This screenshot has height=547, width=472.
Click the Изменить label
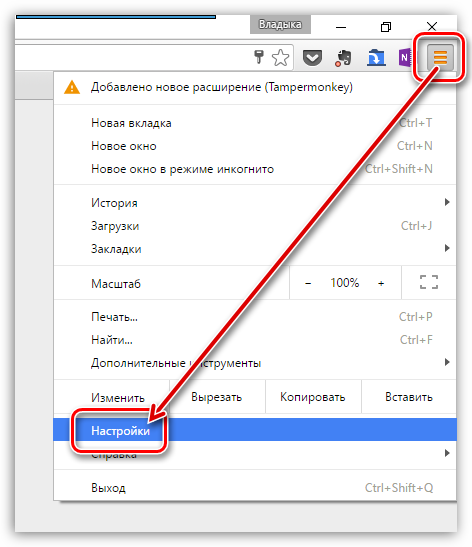point(118,397)
